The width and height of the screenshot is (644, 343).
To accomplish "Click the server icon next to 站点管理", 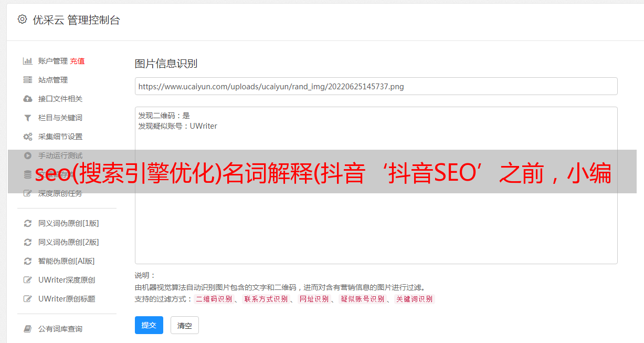I will (28, 80).
